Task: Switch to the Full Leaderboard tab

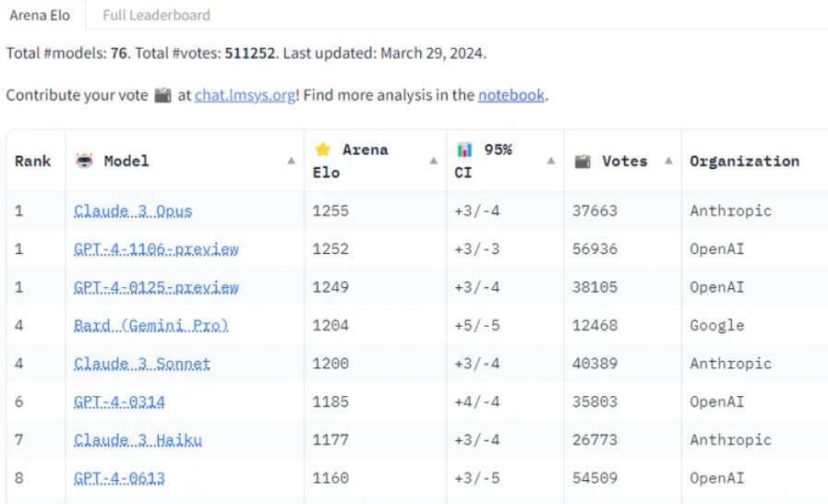Action: (156, 15)
